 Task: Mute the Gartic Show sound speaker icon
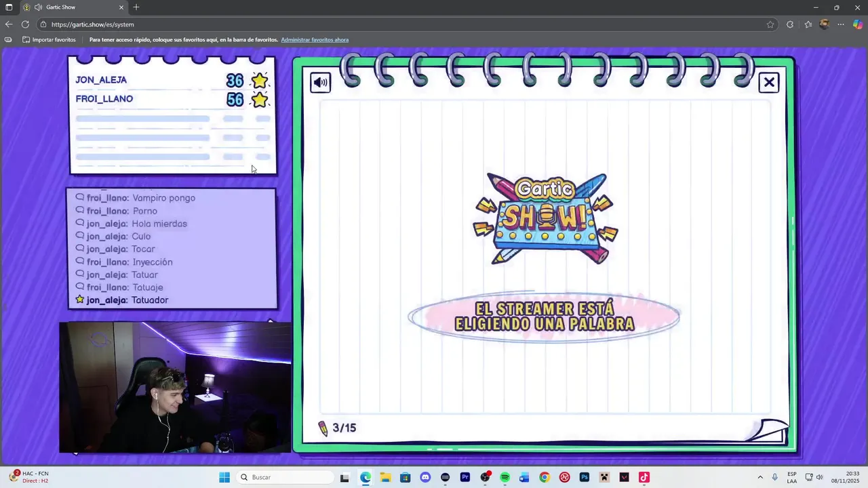320,83
